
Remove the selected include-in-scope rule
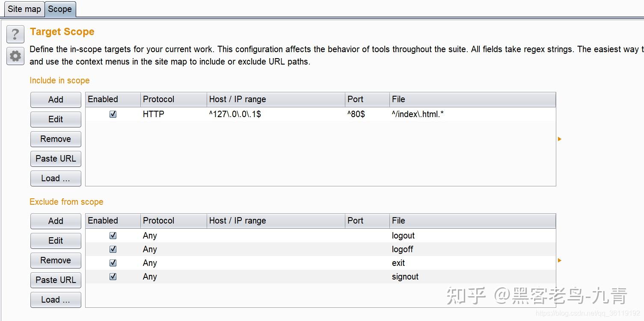(x=56, y=139)
